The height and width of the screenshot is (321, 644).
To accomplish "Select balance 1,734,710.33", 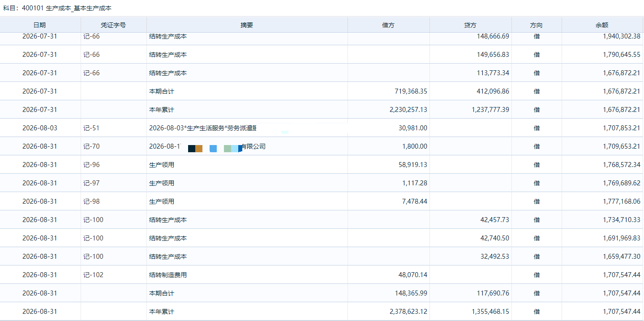I will [x=622, y=220].
